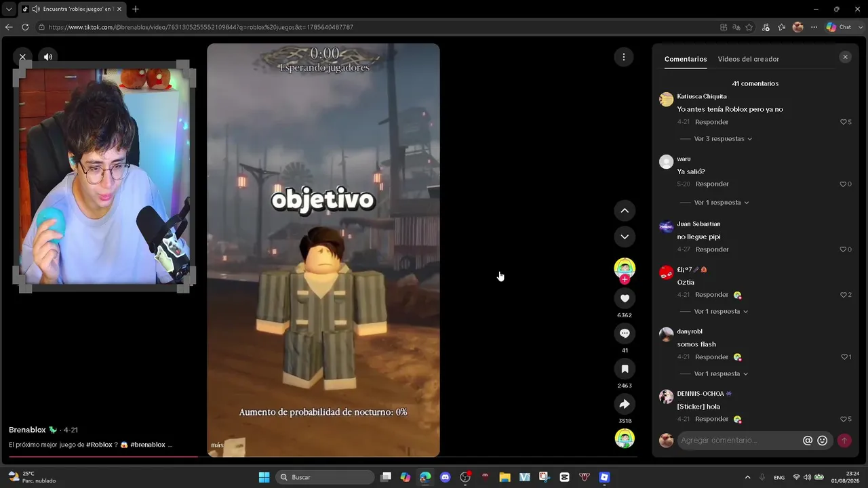Open the Windows Start menu

tap(264, 477)
